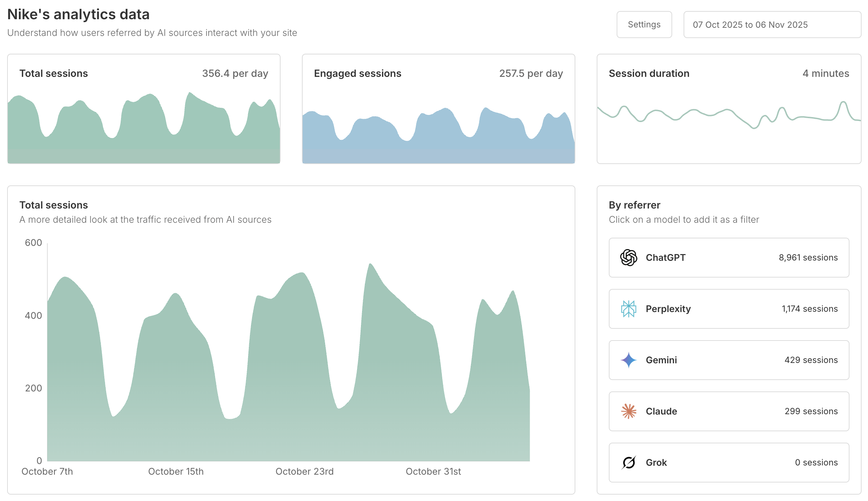The image size is (868, 501).
Task: Open the date range picker
Action: coord(772,25)
